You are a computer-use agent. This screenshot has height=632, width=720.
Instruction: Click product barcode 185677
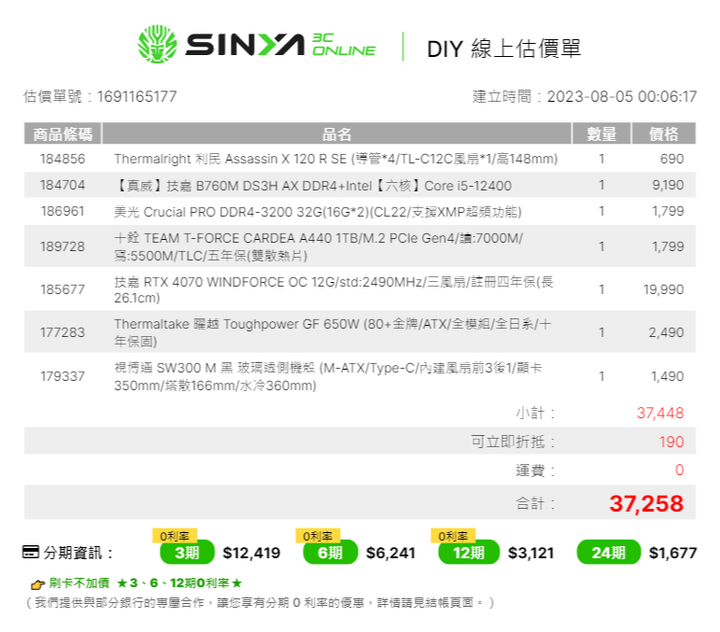[x=62, y=289]
